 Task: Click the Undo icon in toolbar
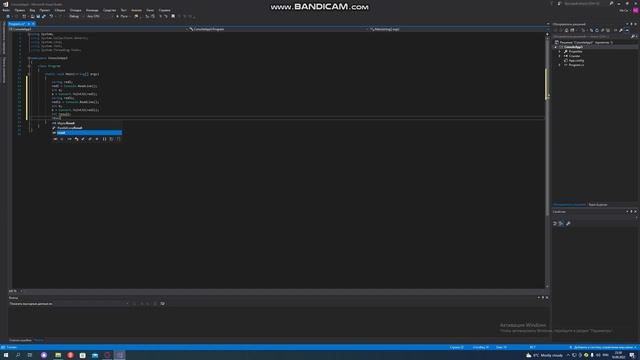coord(51,16)
